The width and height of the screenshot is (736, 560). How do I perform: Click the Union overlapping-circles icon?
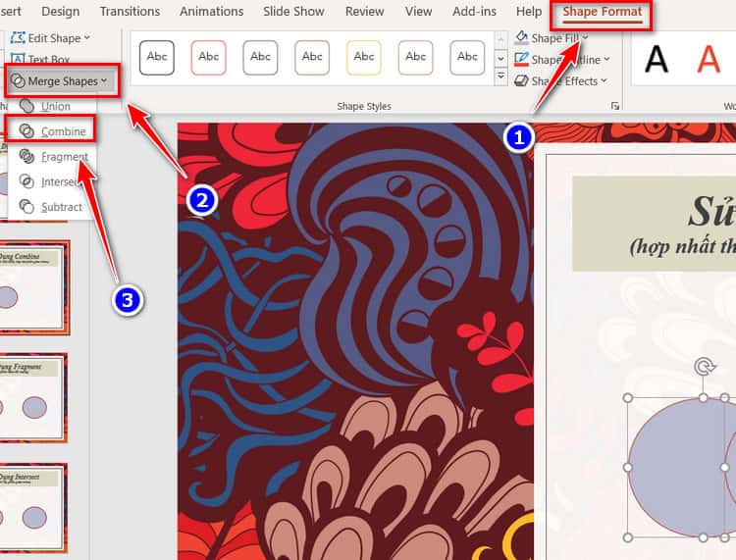26,106
